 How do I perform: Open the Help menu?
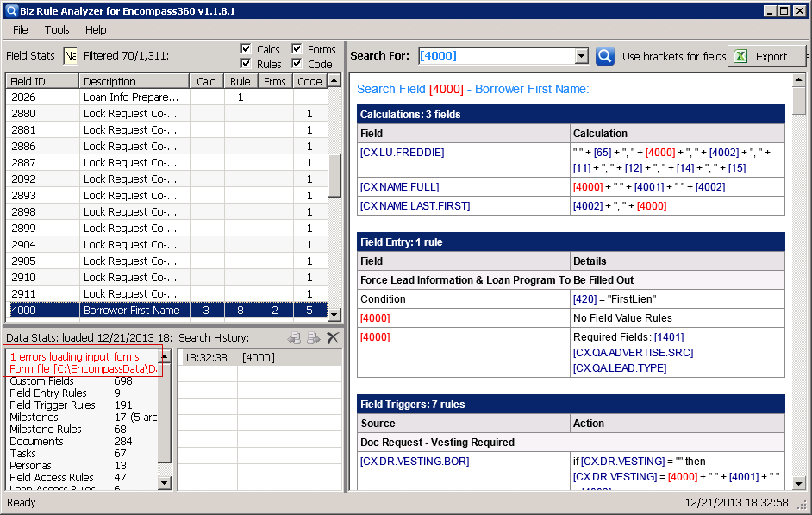96,29
